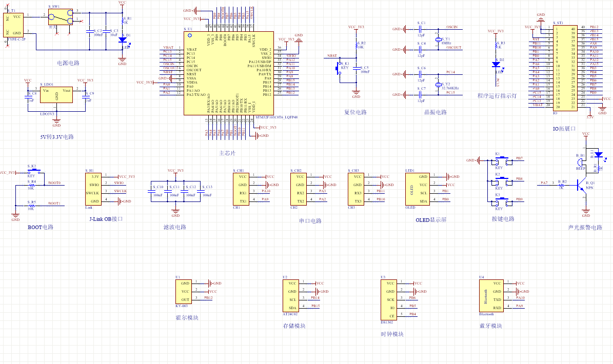Screen dimensions: 613x364
Task: Click the K2 push button symbol
Action: tap(502, 181)
